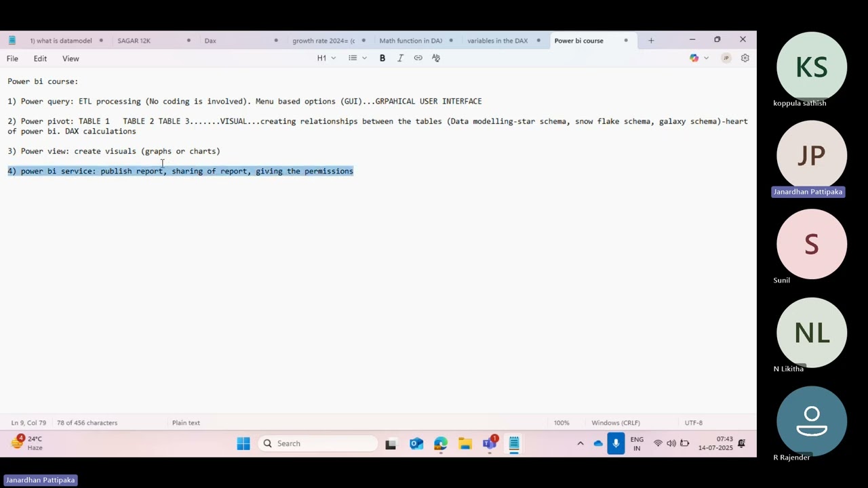Click the UTF-8 encoding indicator
This screenshot has height=488, width=868.
694,423
